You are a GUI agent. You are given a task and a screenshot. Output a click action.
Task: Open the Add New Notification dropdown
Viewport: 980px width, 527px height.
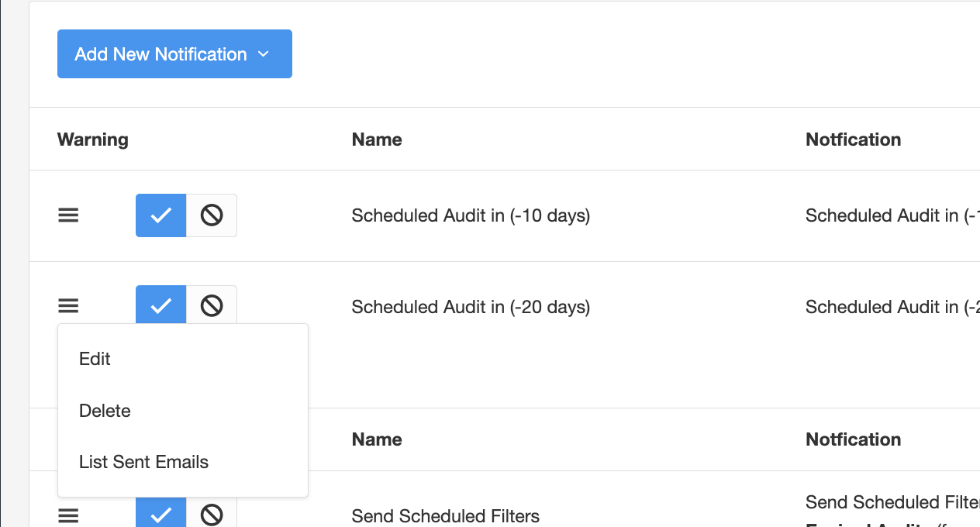(174, 54)
